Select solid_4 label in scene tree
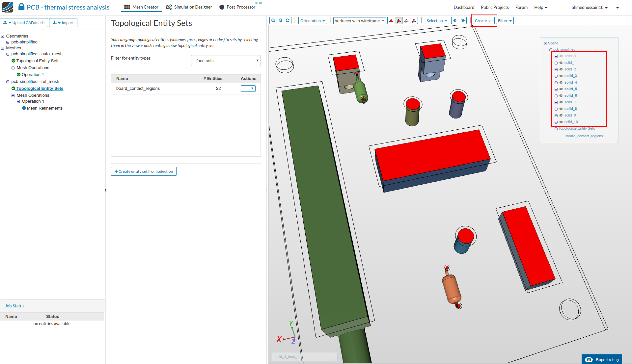This screenshot has height=364, width=632. coord(570,83)
